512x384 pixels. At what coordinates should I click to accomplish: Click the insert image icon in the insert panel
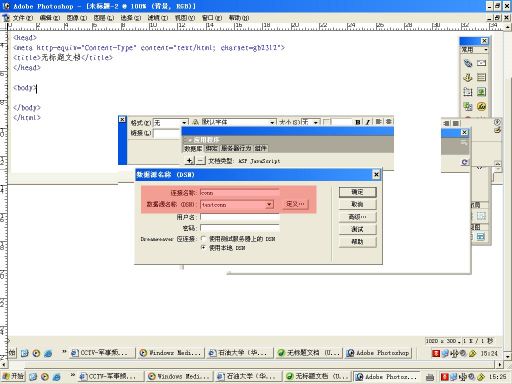tap(482, 92)
